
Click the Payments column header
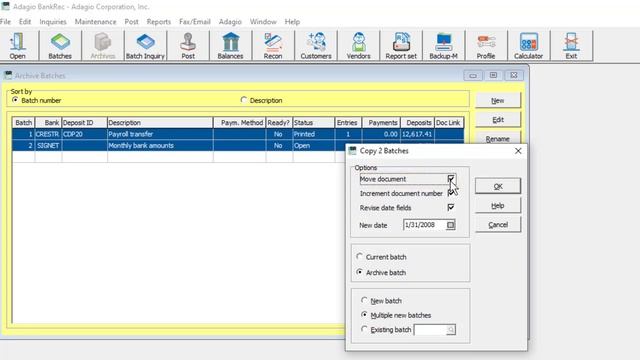[x=381, y=122]
